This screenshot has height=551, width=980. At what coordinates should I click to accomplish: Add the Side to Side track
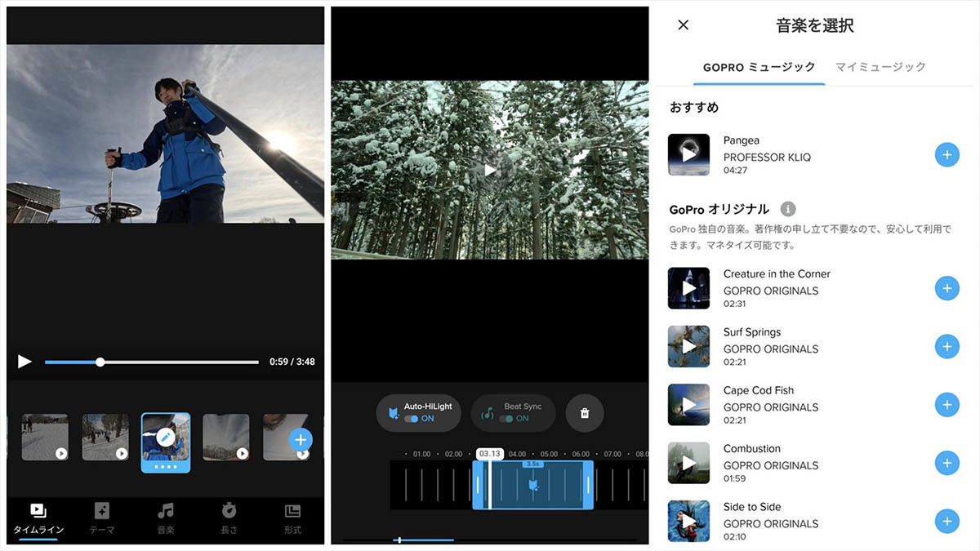tap(947, 521)
